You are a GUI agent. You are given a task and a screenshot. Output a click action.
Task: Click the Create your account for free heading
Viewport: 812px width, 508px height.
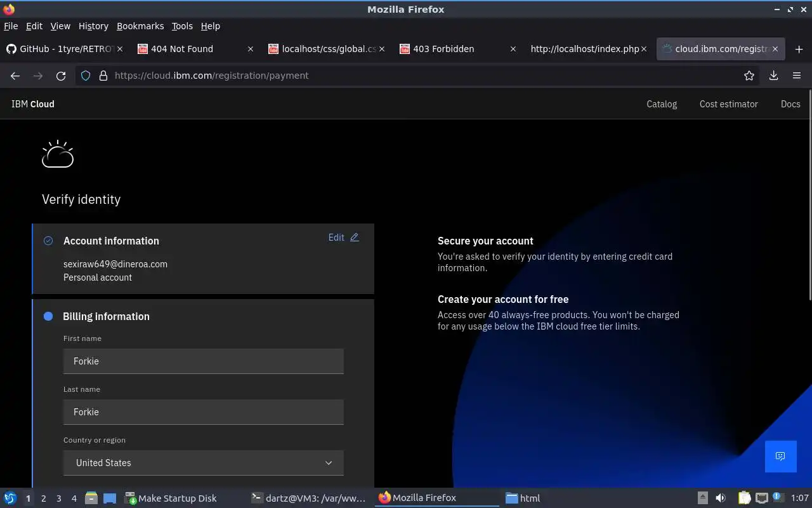[x=503, y=299]
